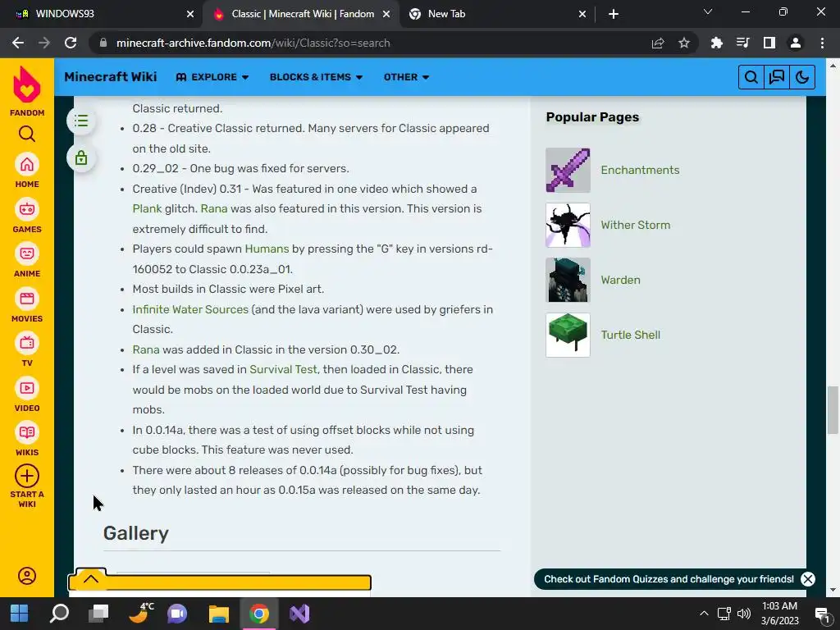The width and height of the screenshot is (840, 630).
Task: Open MOVIES section in sidebar
Action: [27, 299]
